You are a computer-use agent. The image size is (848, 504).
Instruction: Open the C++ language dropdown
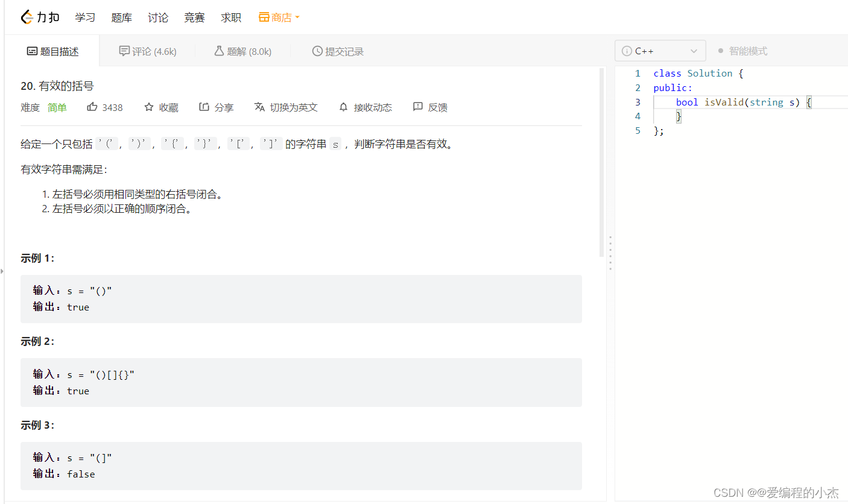(660, 51)
